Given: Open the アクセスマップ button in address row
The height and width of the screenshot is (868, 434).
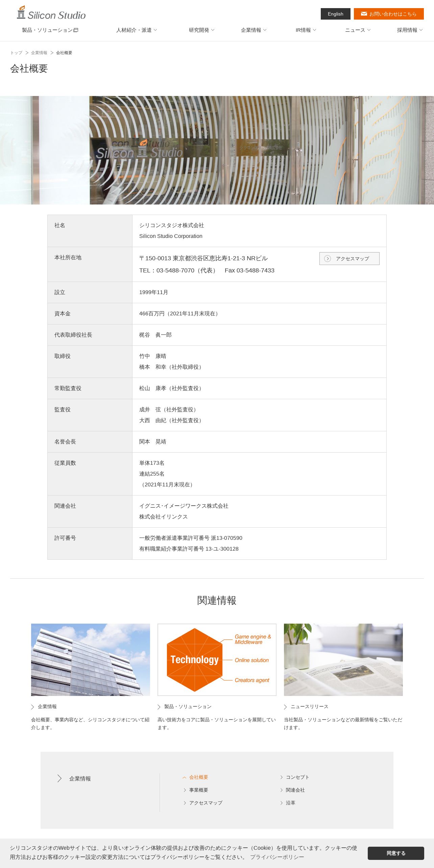Looking at the screenshot, I should (349, 259).
